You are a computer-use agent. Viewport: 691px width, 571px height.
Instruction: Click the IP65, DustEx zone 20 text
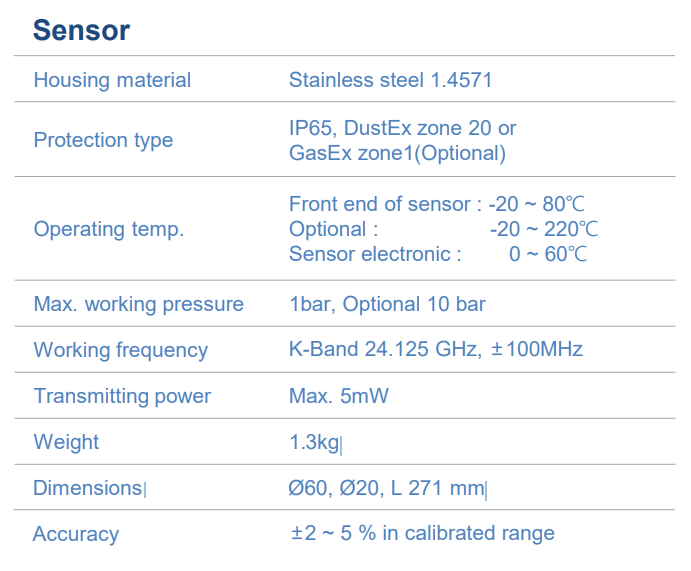[x=402, y=128]
